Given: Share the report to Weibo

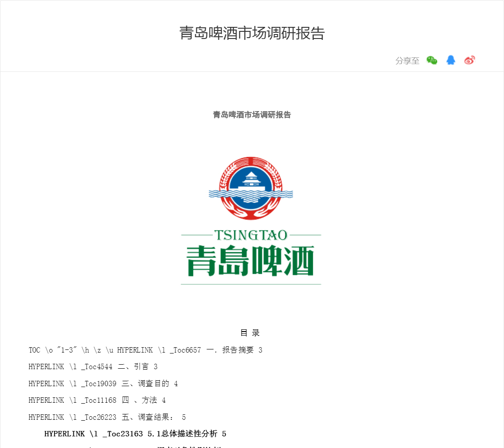Looking at the screenshot, I should point(470,60).
